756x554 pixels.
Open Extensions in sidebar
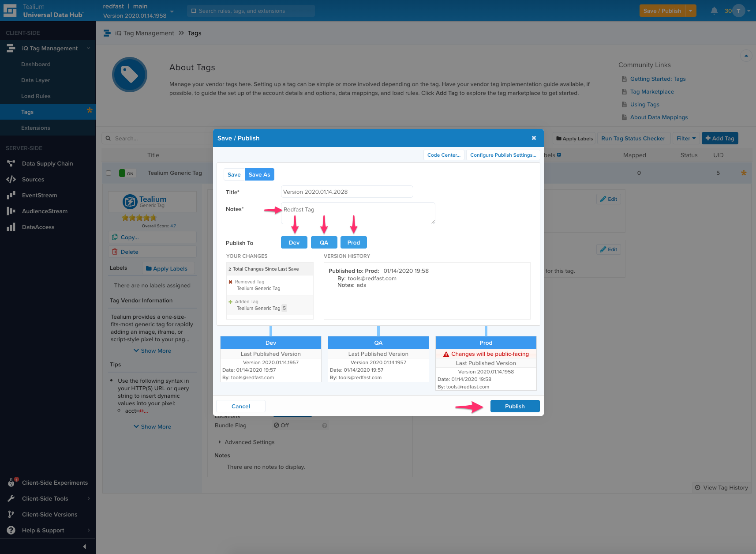pyautogui.click(x=36, y=128)
